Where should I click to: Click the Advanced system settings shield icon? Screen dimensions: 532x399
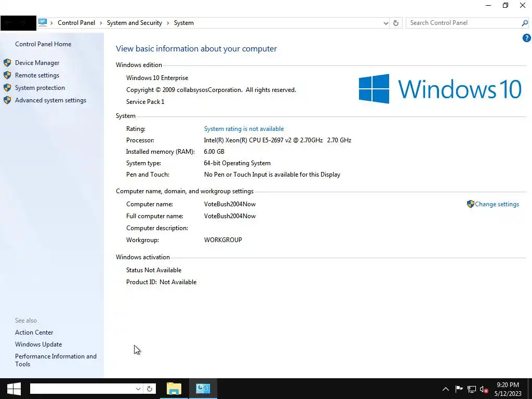pyautogui.click(x=7, y=100)
